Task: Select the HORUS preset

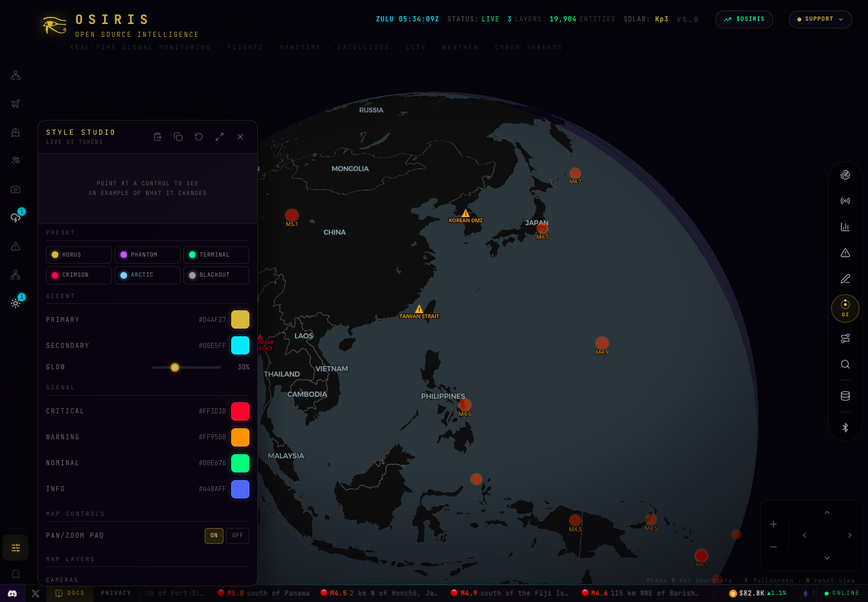Action: [79, 255]
